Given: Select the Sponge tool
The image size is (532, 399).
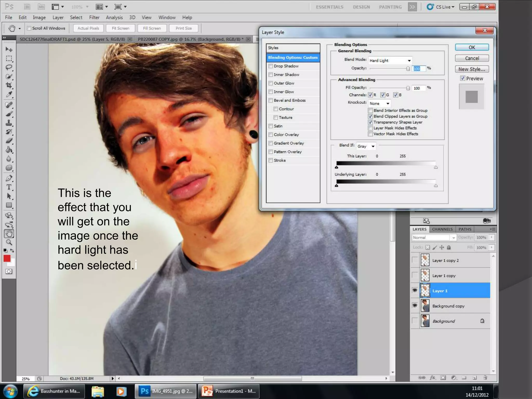Looking at the screenshot, I should (9, 168).
